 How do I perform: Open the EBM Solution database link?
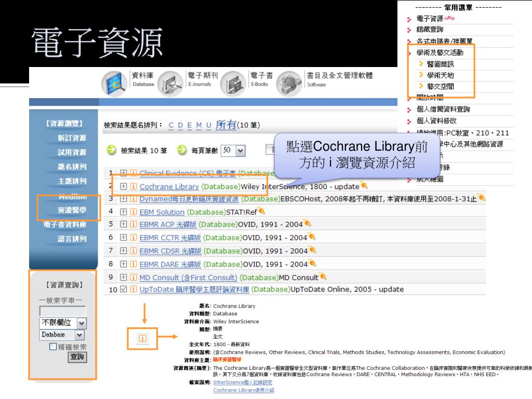tap(162, 212)
